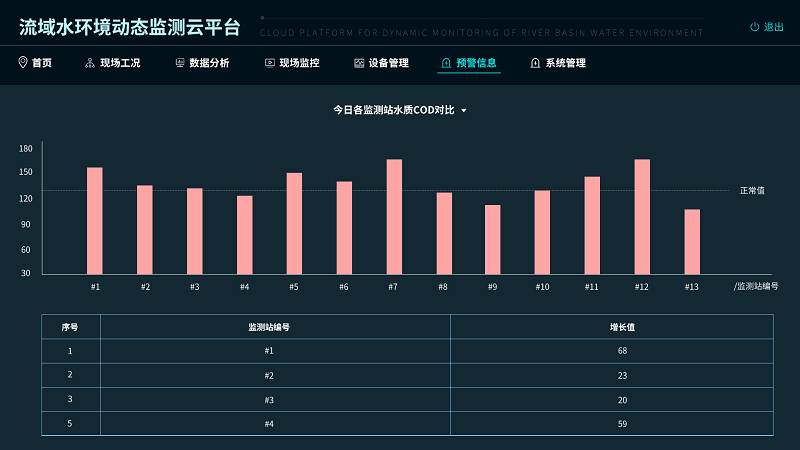
Task: Click the power icon next to 退出
Action: 755,27
